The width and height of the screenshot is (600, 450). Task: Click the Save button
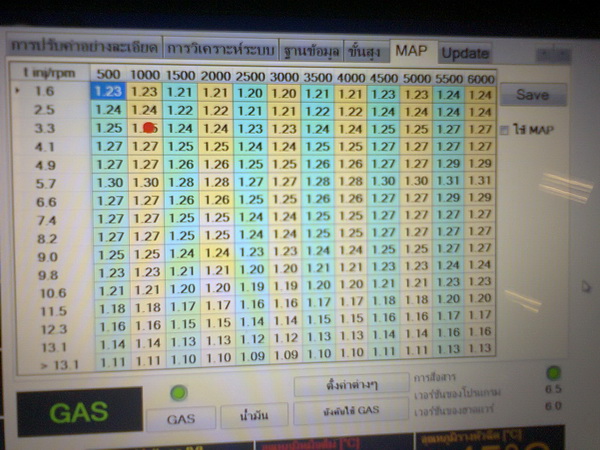(533, 95)
